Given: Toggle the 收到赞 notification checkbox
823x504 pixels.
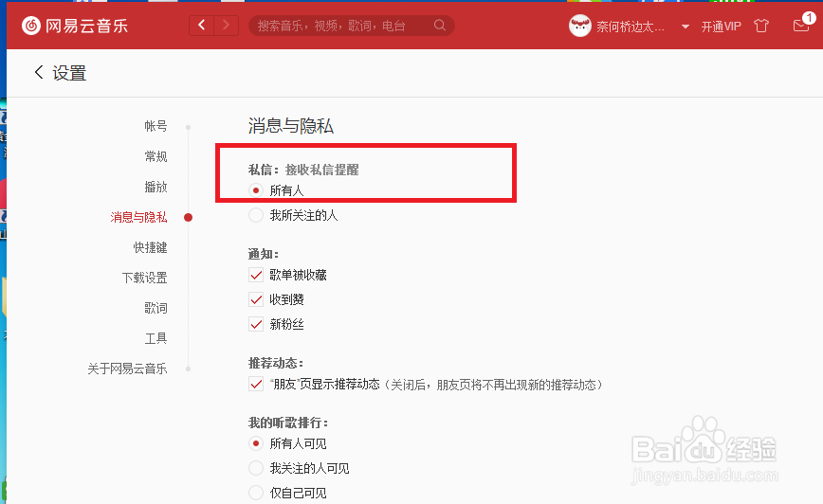Looking at the screenshot, I should 256,299.
